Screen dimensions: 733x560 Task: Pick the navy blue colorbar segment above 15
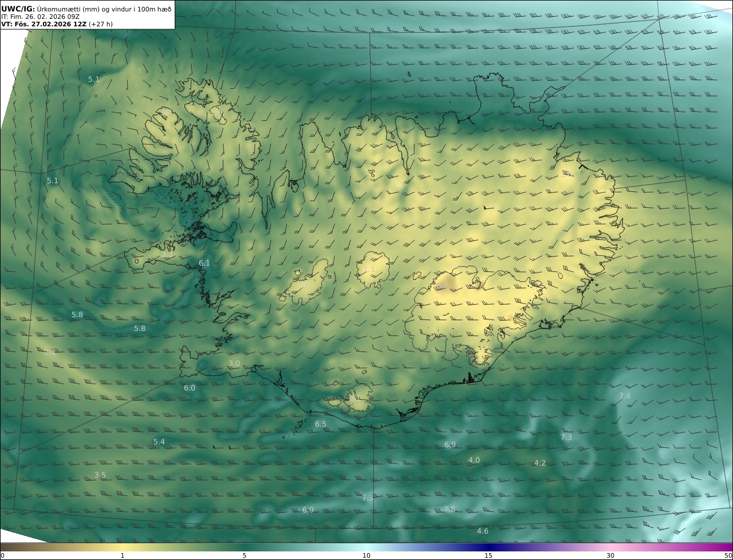click(488, 547)
